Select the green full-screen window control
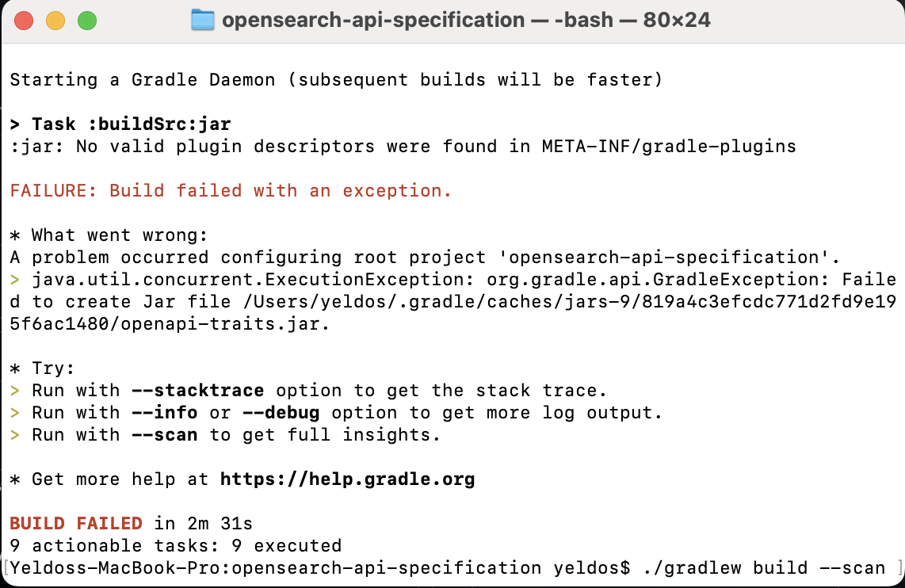The width and height of the screenshot is (905, 588). click(x=86, y=20)
